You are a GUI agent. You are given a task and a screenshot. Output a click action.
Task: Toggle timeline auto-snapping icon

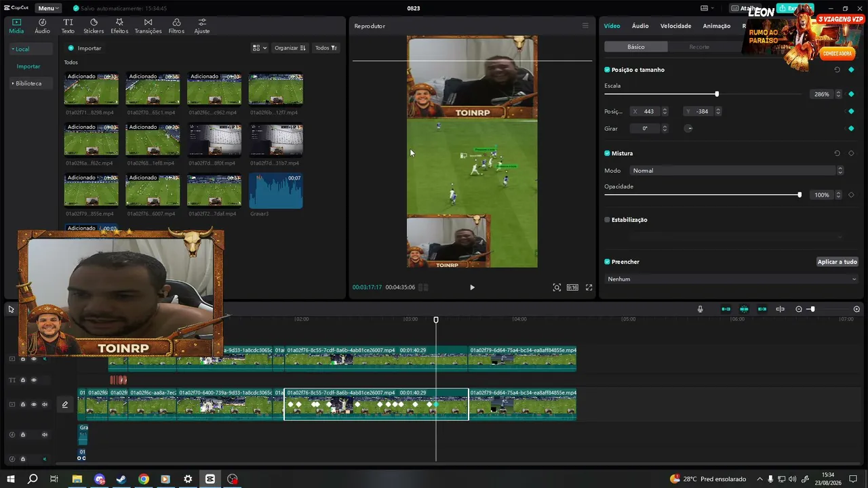744,309
